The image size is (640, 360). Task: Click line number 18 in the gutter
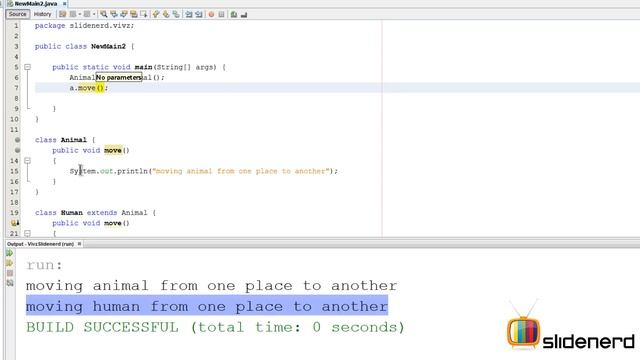click(14, 202)
